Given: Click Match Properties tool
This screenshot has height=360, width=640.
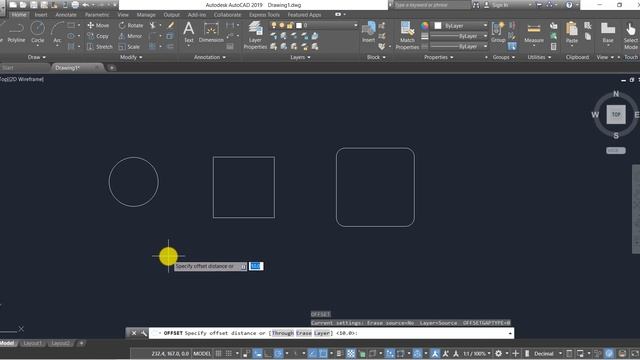Looking at the screenshot, I should 407,35.
